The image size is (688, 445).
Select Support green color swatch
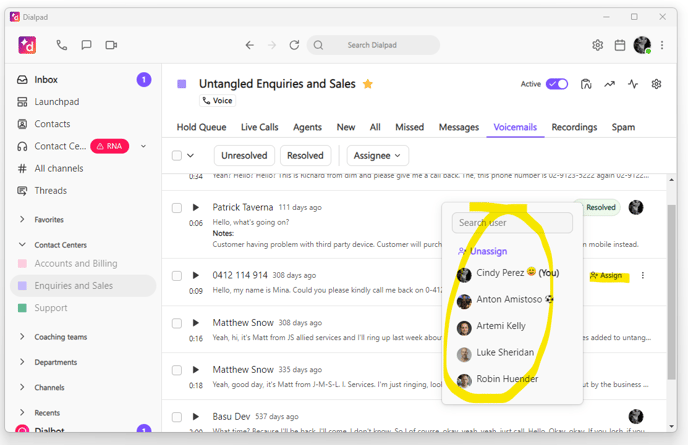pyautogui.click(x=22, y=308)
